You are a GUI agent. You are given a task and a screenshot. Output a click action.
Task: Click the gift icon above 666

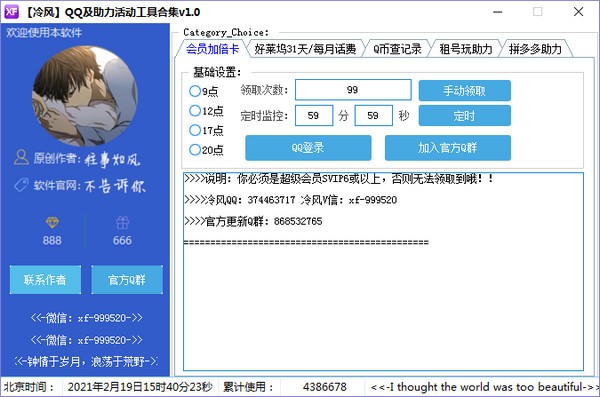[122, 222]
